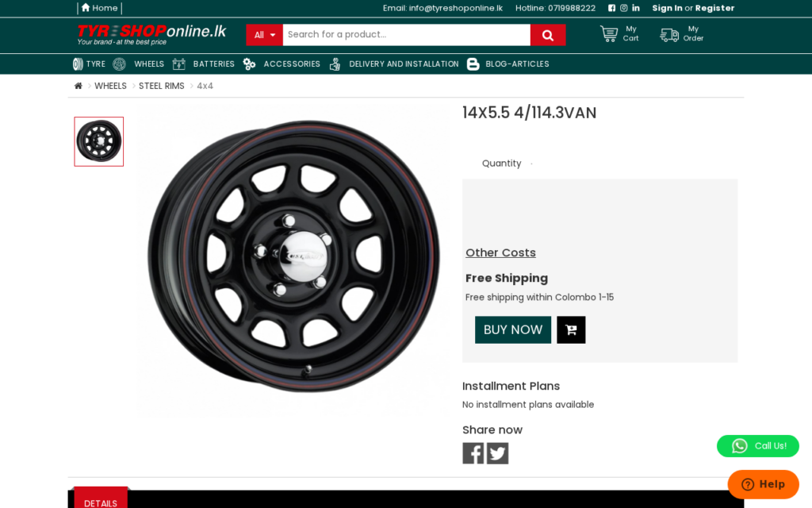Add to cart using black cart icon
The image size is (812, 508).
(x=571, y=329)
